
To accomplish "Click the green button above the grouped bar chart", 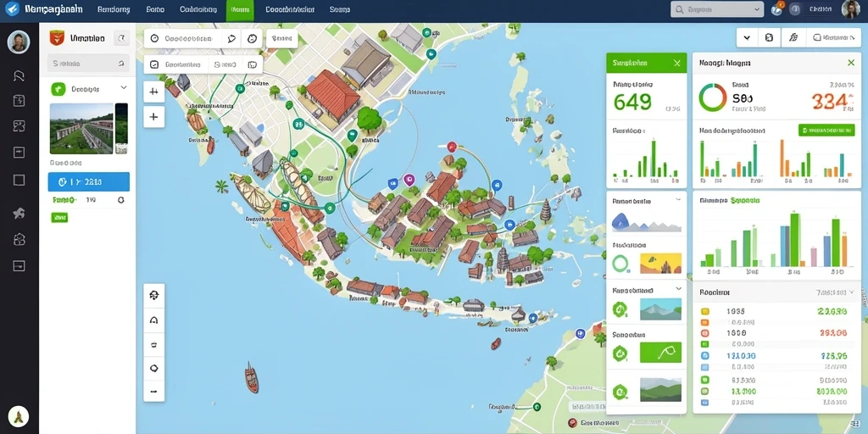I will coord(826,130).
